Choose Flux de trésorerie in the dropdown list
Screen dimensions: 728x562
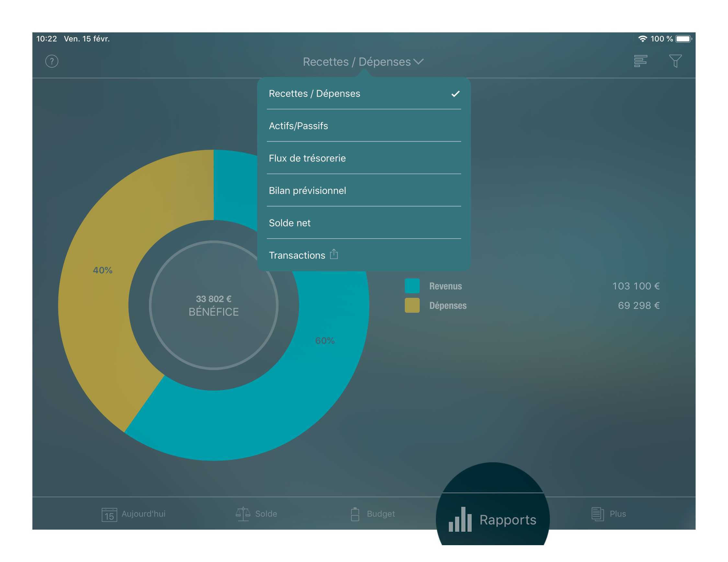(307, 158)
